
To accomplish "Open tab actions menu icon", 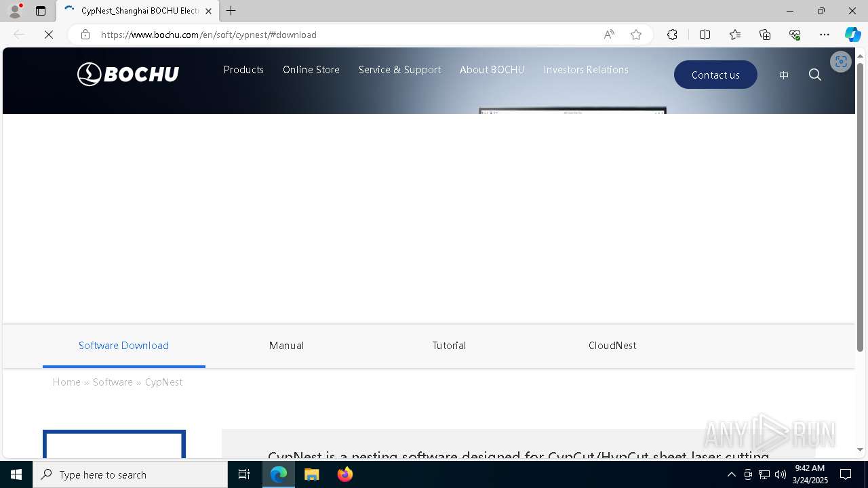I will pyautogui.click(x=41, y=11).
